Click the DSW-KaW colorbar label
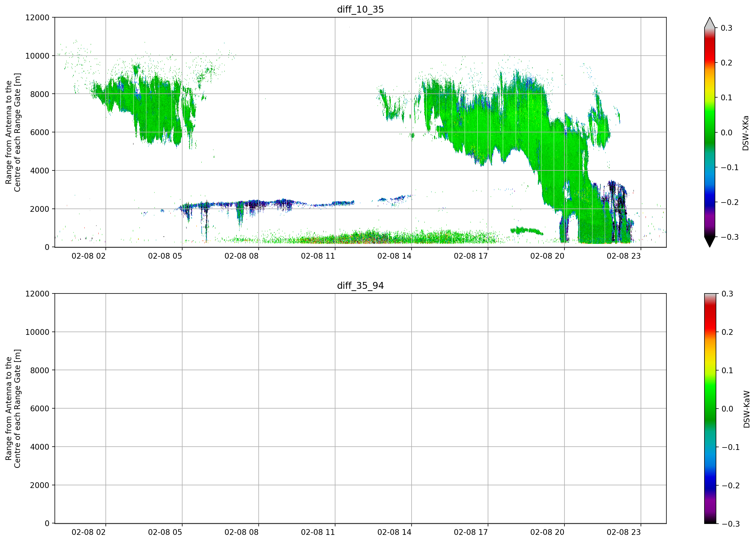 746,409
